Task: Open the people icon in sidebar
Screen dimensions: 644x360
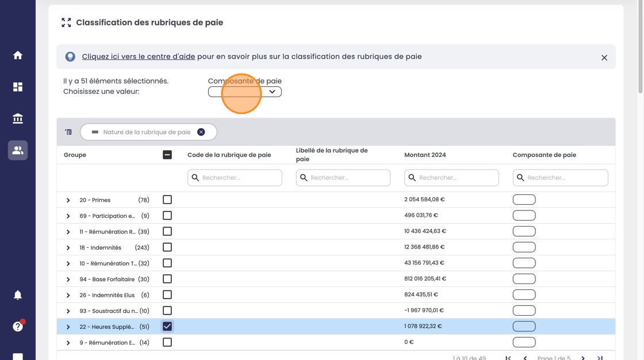Action: 18,150
